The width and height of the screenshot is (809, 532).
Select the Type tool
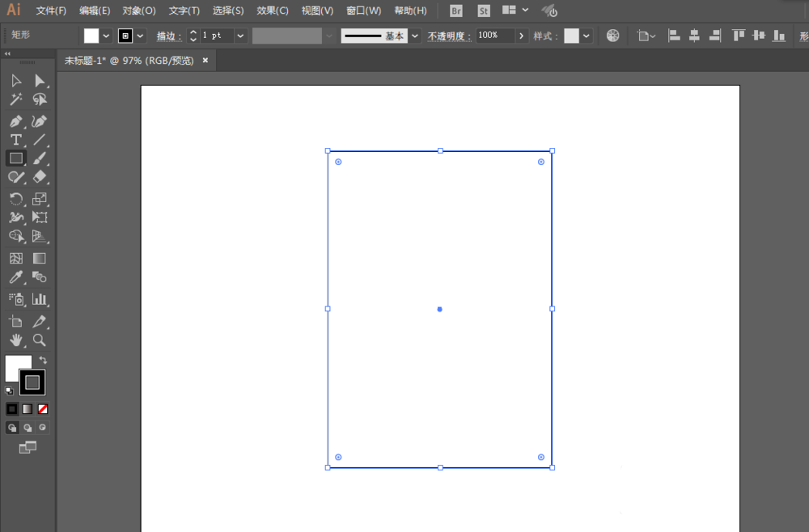click(16, 140)
